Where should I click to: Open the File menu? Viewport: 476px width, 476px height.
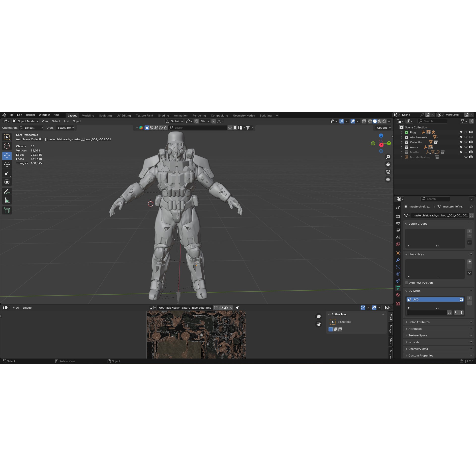11,115
